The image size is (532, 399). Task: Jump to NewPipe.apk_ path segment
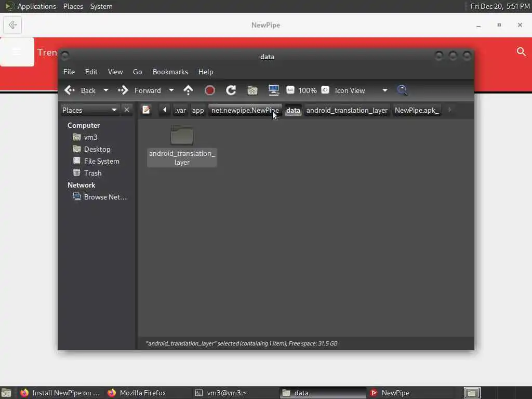(417, 110)
